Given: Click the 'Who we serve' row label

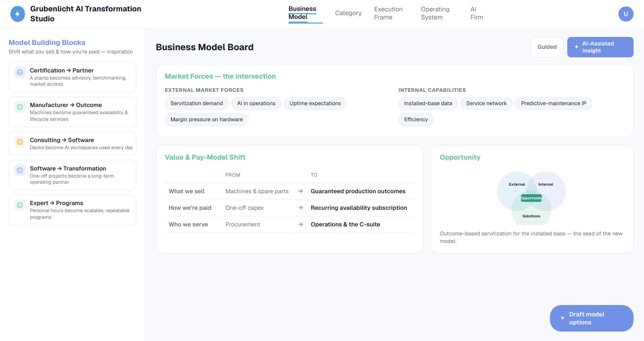Looking at the screenshot, I should 188,224.
